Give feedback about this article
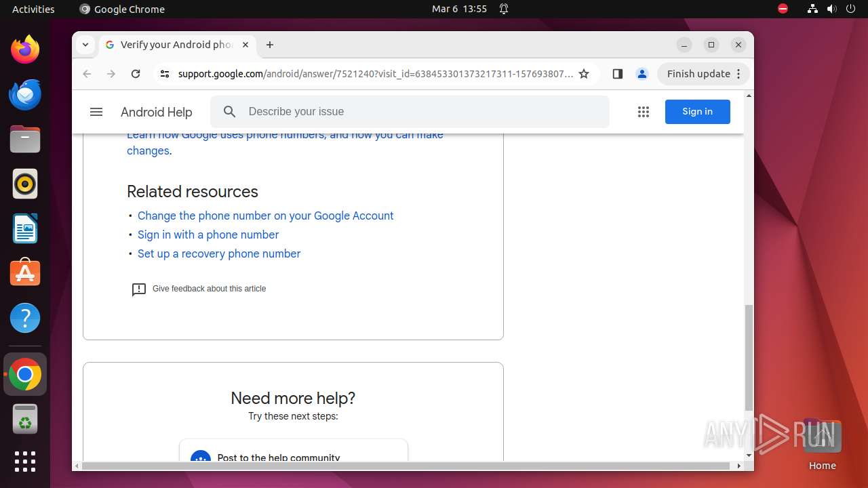 click(x=199, y=289)
